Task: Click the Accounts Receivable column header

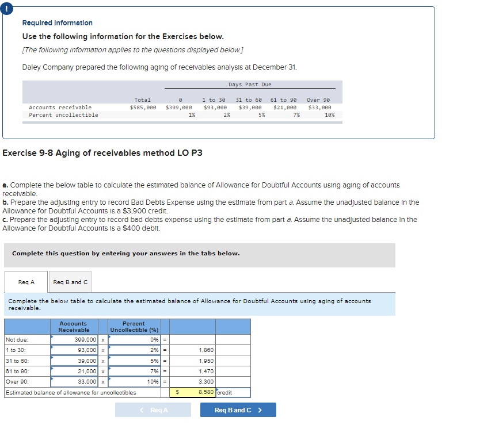Action: [x=73, y=326]
